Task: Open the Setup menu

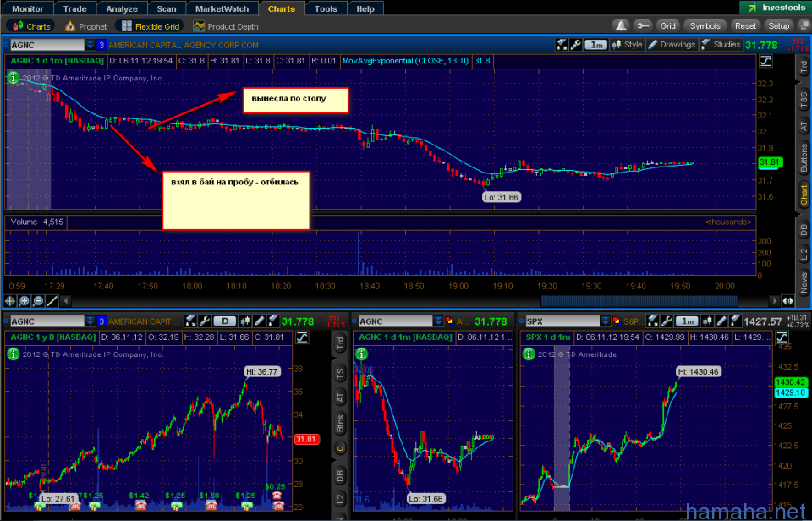Action: (778, 25)
